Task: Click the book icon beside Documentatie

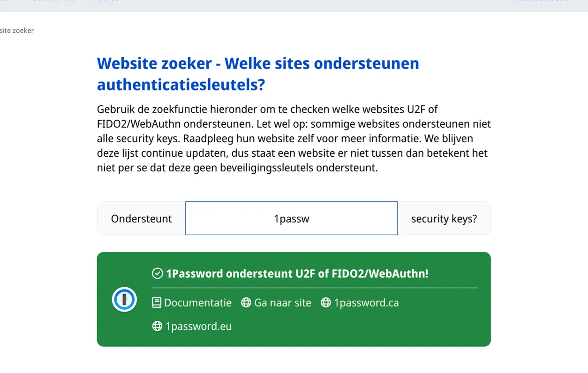Action: coord(156,302)
